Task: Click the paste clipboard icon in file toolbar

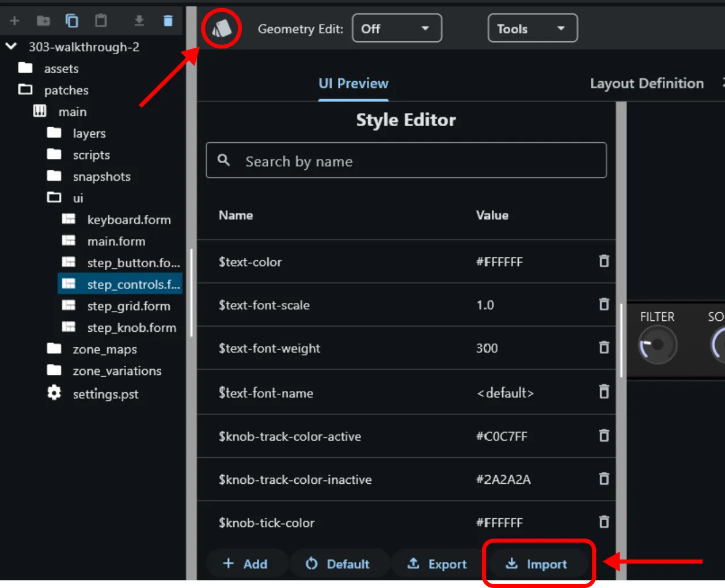Action: coord(101,21)
